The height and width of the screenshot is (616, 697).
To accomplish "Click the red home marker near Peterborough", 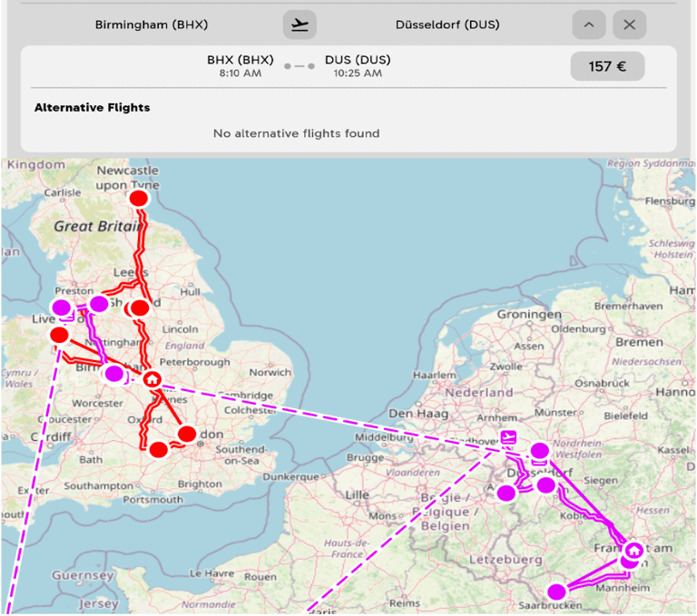I will pyautogui.click(x=152, y=379).
